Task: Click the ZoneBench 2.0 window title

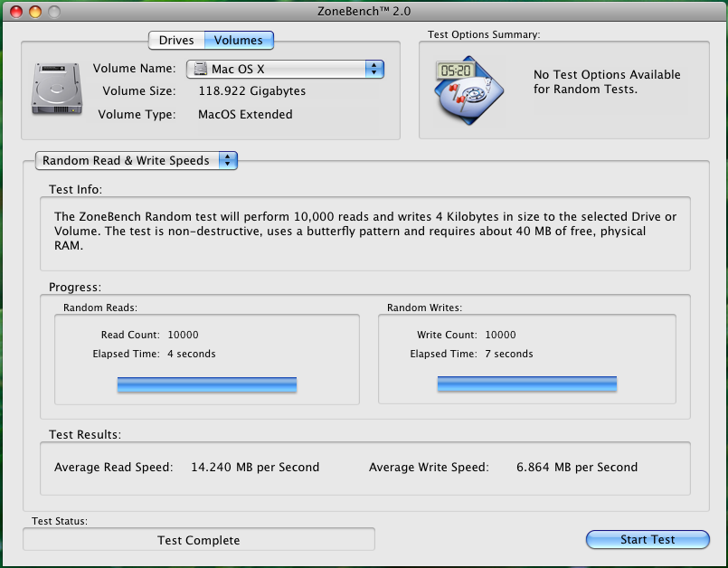Action: [364, 11]
